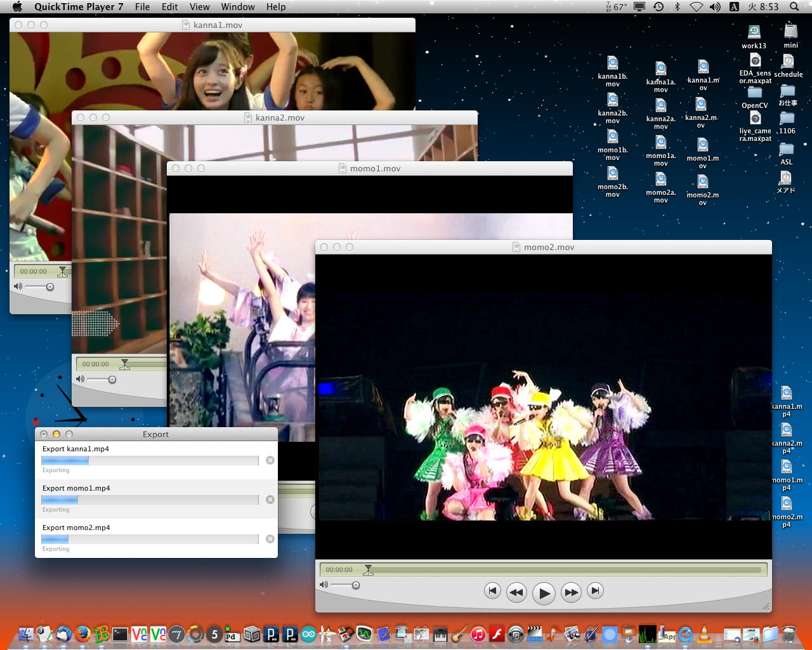Open Spotlight search in menu bar
812x650 pixels.
point(794,7)
